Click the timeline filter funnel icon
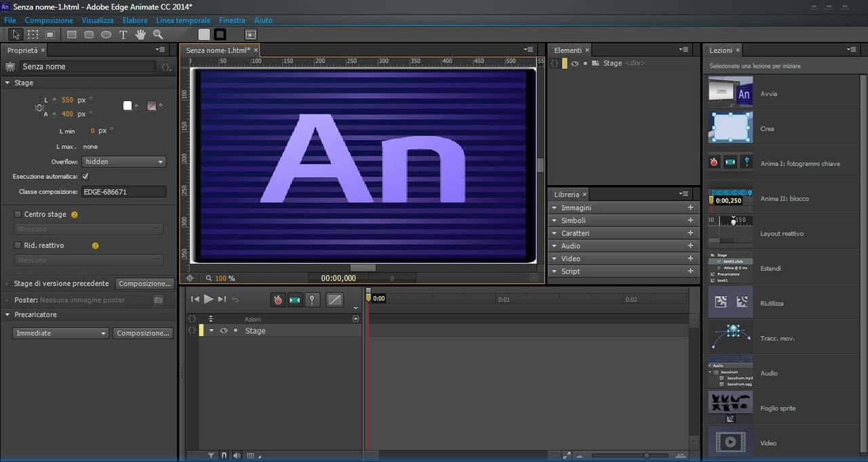Viewport: 868px width, 462px height. [211, 455]
